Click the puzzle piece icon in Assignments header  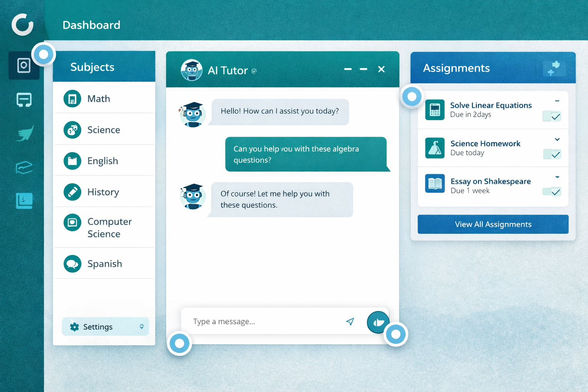554,68
